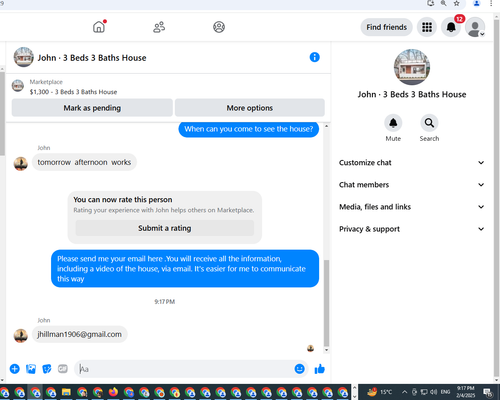Open File Explorer from the taskbar
Screen dimensions: 500x400
coord(66,392)
